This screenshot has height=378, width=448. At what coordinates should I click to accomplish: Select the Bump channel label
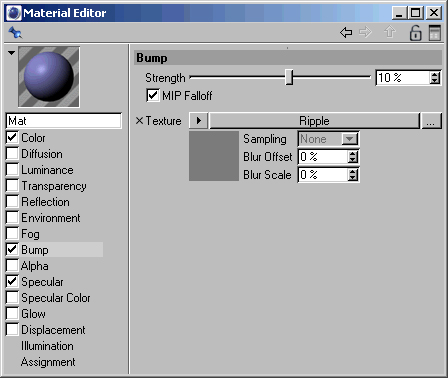coord(35,250)
